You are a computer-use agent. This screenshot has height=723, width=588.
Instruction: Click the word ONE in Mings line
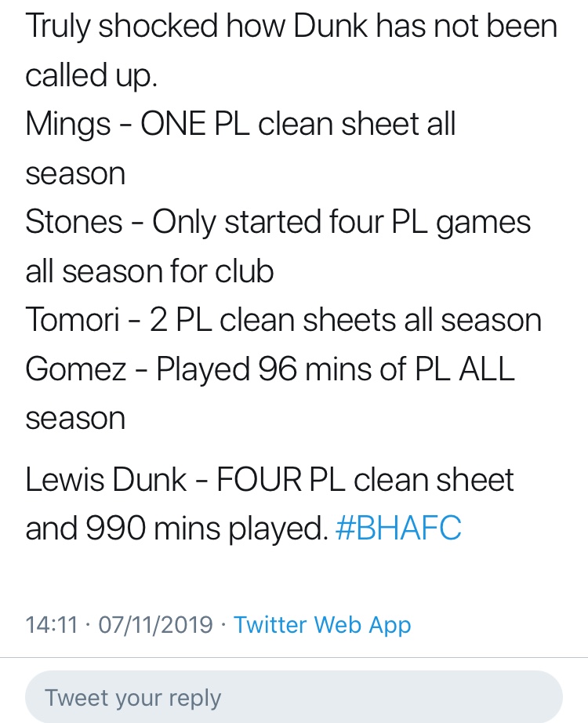(x=173, y=124)
